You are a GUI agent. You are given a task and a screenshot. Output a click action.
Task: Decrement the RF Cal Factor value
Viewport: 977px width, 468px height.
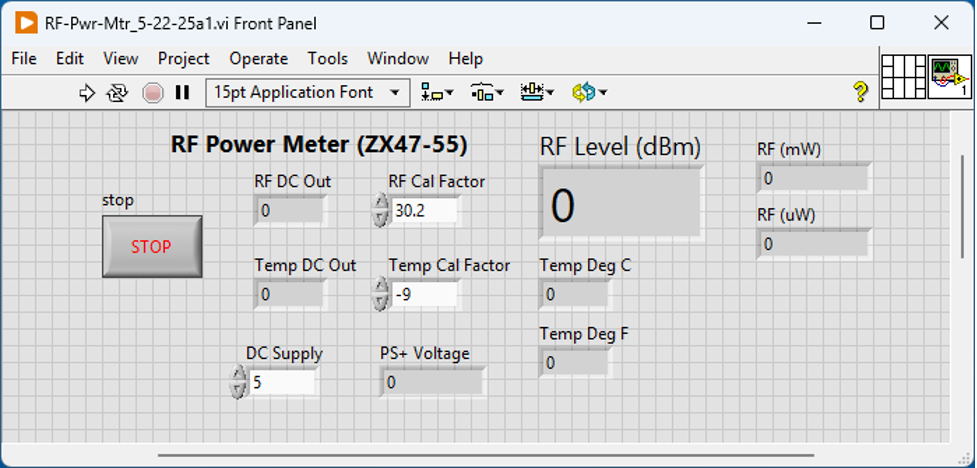[x=379, y=219]
